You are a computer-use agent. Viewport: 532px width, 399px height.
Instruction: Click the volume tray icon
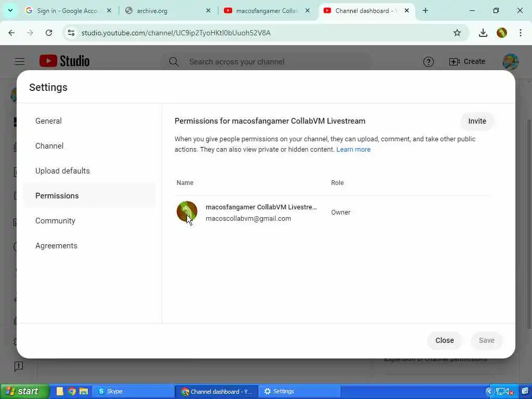(509, 392)
